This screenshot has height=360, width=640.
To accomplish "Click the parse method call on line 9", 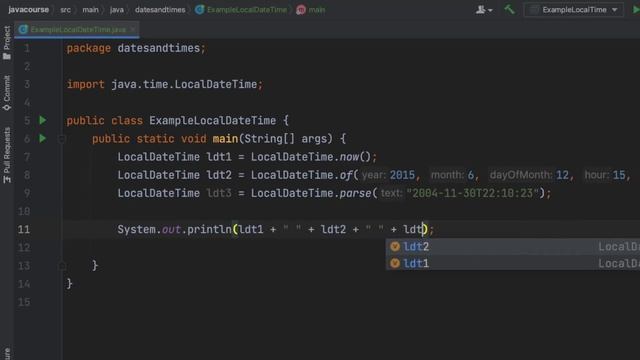I will tap(356, 193).
